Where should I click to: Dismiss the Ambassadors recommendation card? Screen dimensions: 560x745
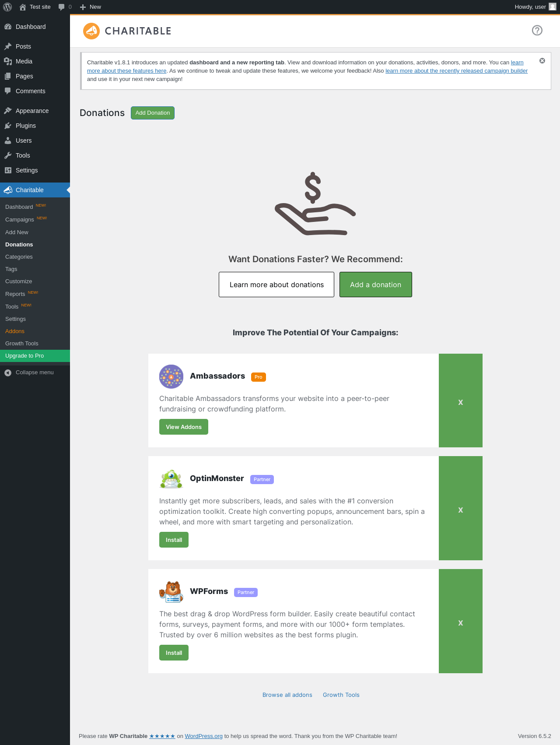click(461, 401)
